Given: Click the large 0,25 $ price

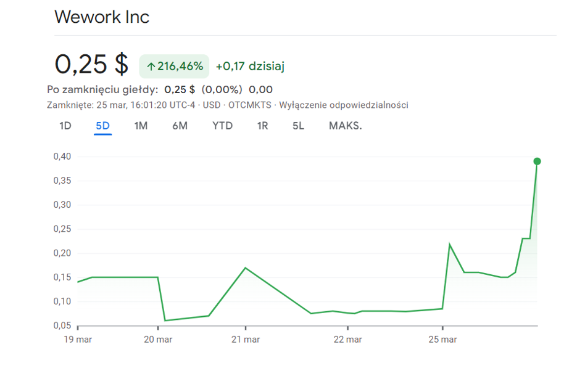Looking at the screenshot, I should pyautogui.click(x=91, y=64).
